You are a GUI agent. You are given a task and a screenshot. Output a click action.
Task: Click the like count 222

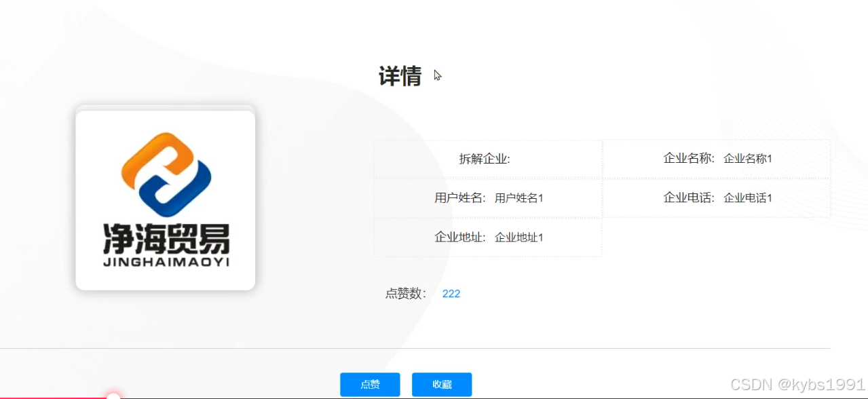coord(451,294)
